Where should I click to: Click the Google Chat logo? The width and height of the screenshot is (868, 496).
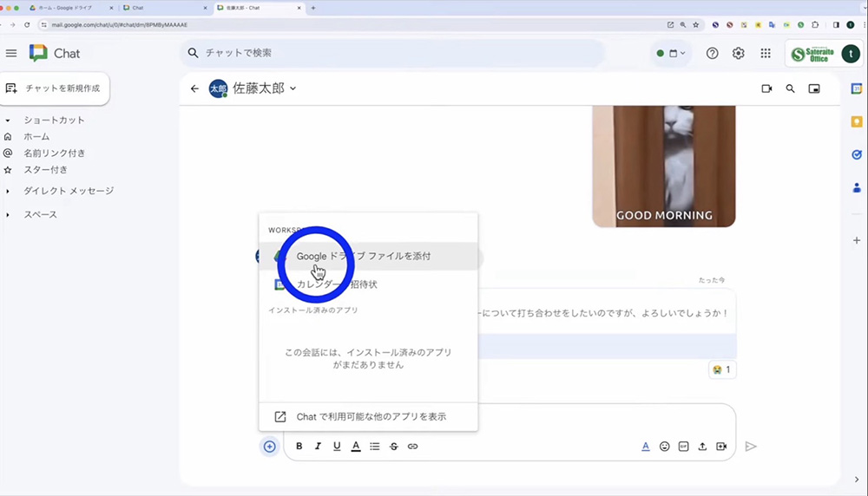coord(38,53)
